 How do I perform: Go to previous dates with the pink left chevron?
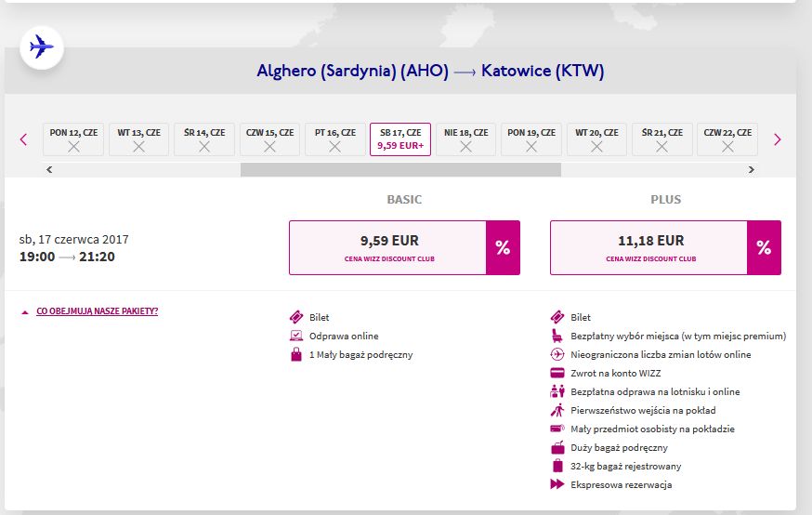23,139
